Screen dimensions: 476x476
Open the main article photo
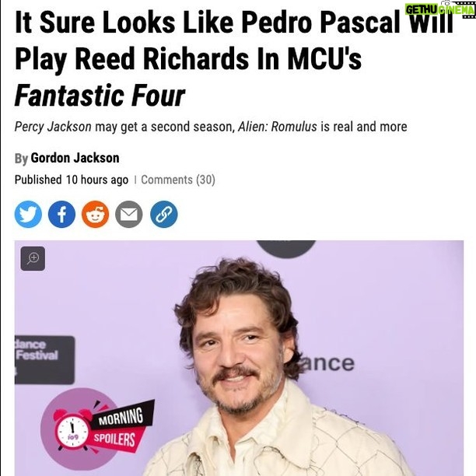tap(239, 359)
